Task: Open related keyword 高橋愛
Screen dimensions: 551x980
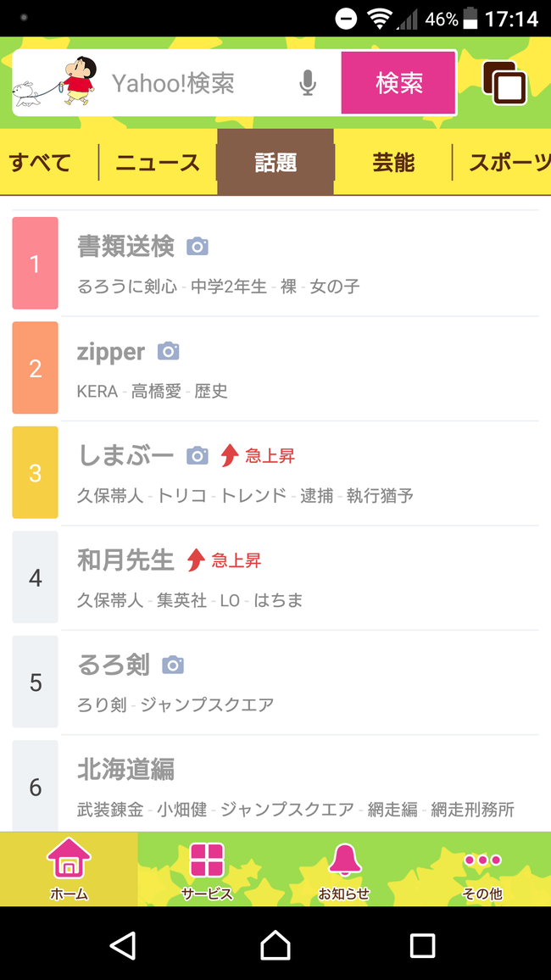Action: [156, 392]
